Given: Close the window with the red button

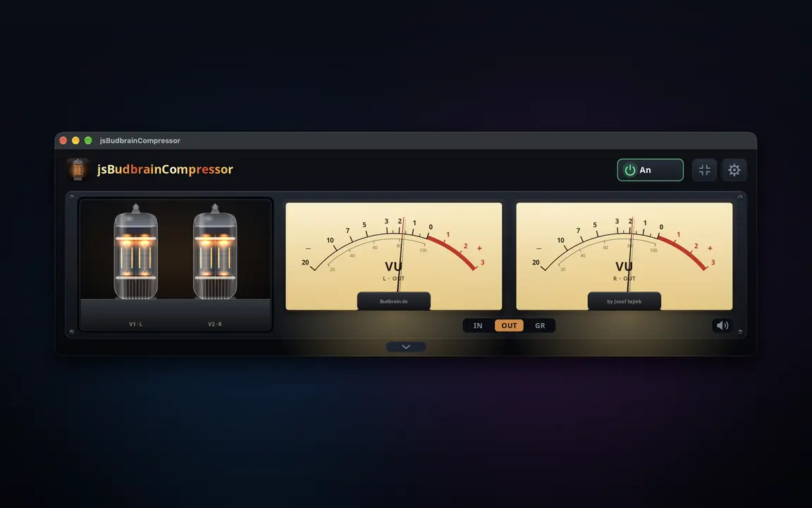Looking at the screenshot, I should [63, 140].
